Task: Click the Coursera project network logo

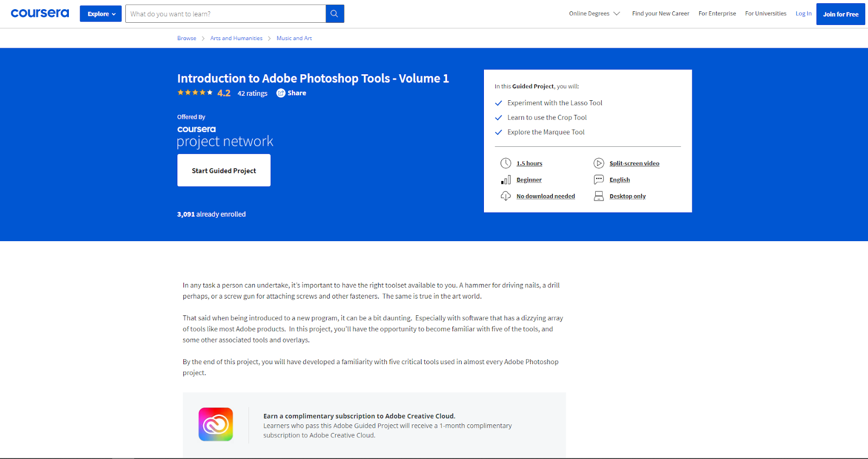Action: click(x=225, y=137)
